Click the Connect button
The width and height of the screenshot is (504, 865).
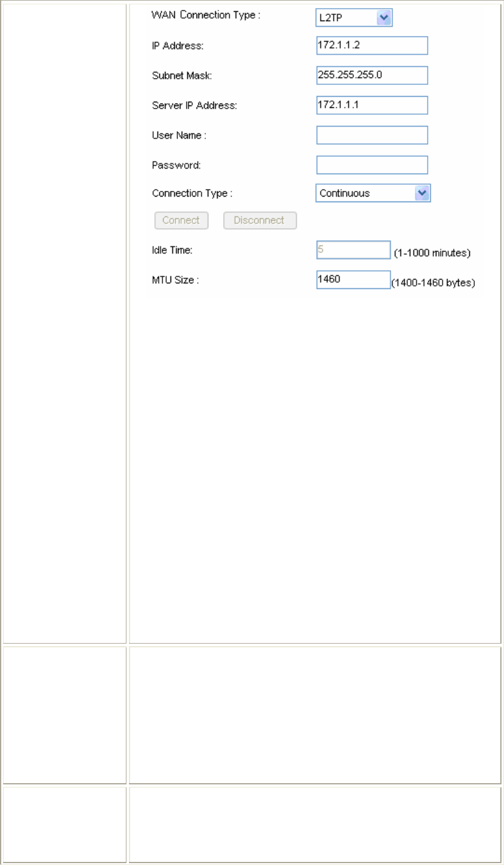[180, 220]
